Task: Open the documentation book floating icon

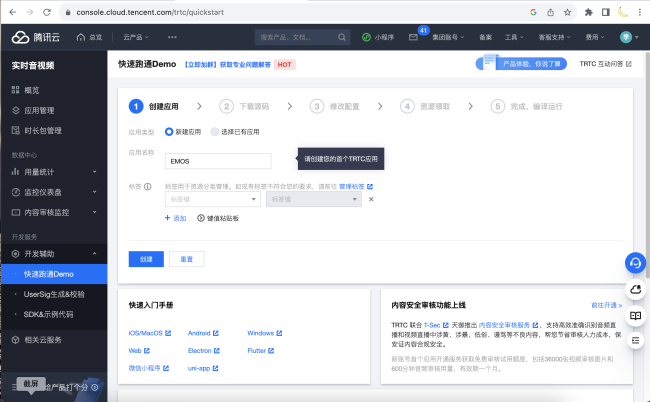Action: pos(635,315)
